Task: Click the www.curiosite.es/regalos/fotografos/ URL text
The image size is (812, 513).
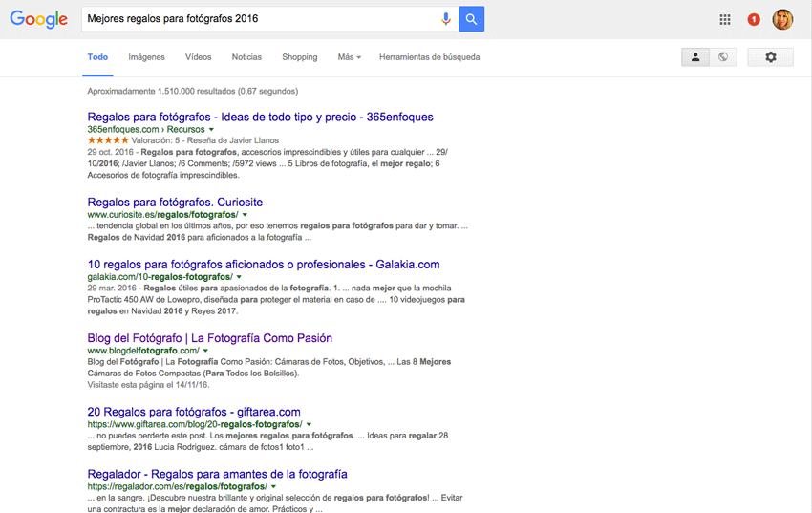Action: (x=162, y=215)
